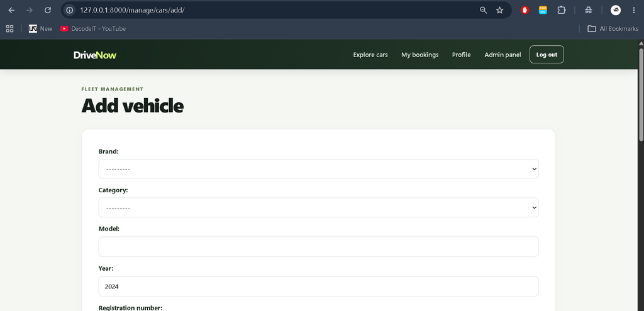The width and height of the screenshot is (644, 311).
Task: Click the page vertical scrollbar
Action: click(x=641, y=94)
